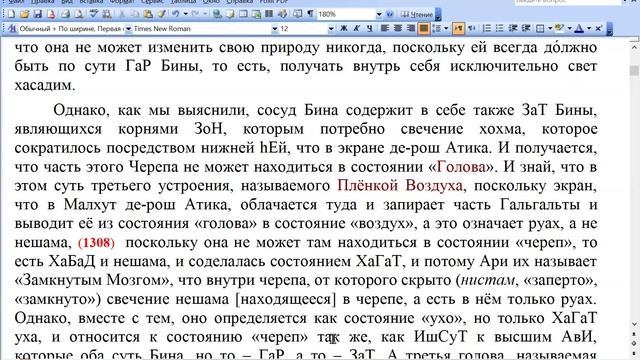Expand the borders dropdown arrow
Image resolution: width=640 pixels, height=360 pixels.
[x=550, y=28]
